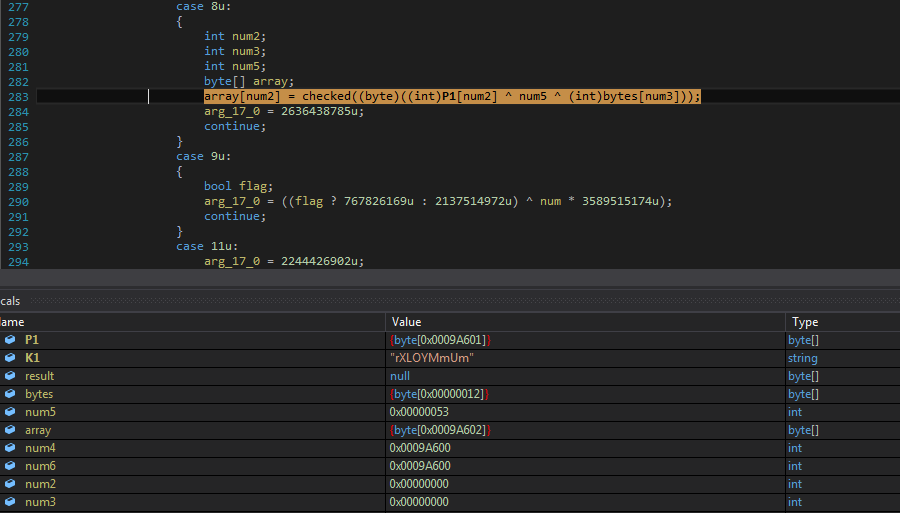
Task: Select the num3 row name
Action: click(x=40, y=502)
